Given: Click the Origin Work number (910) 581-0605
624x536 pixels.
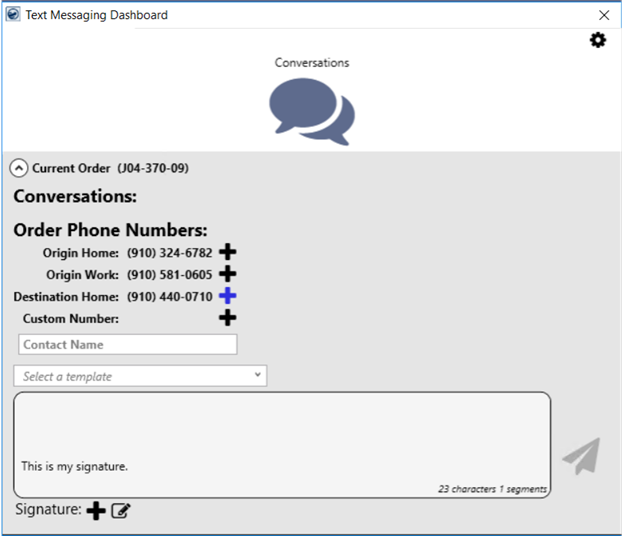Looking at the screenshot, I should 169,275.
